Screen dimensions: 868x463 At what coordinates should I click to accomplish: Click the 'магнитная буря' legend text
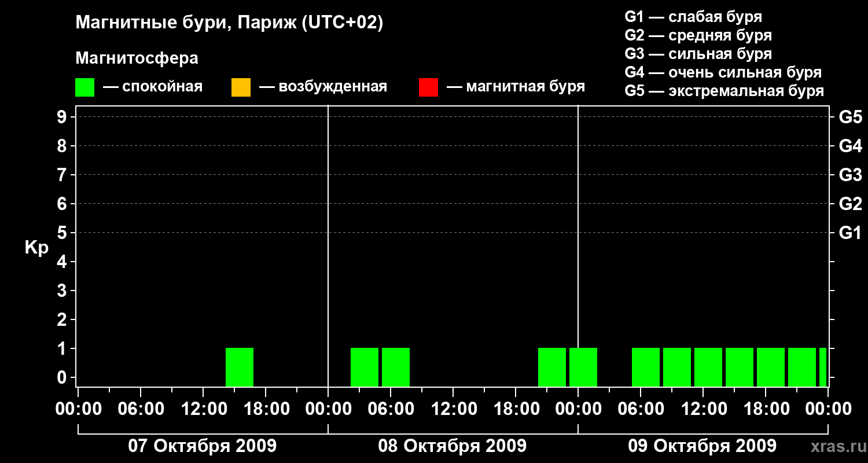tap(525, 87)
